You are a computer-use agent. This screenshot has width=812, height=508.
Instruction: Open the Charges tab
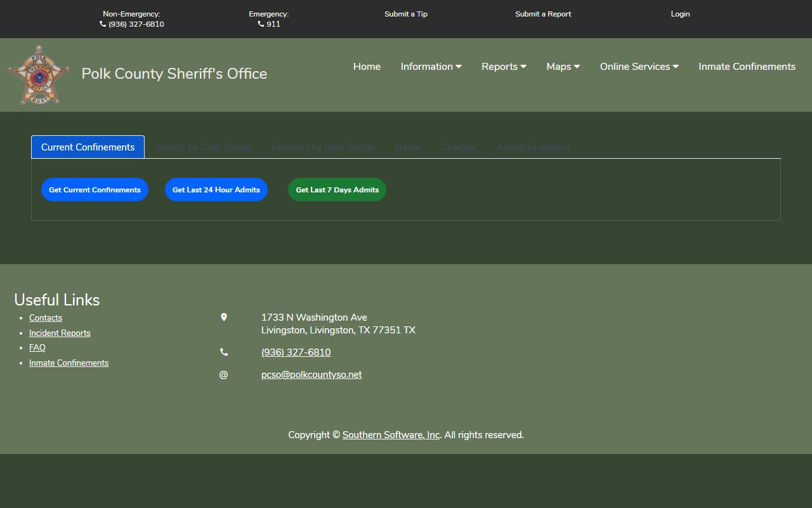[458, 147]
